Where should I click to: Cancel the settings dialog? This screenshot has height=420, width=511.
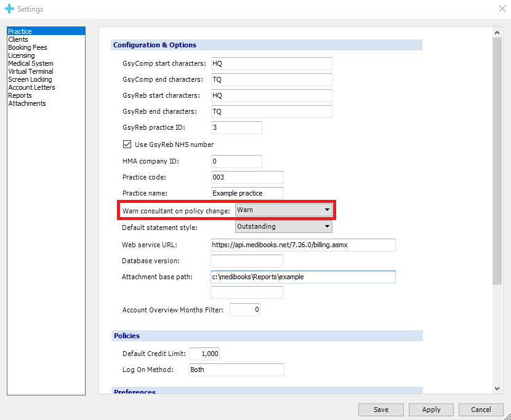click(x=481, y=410)
